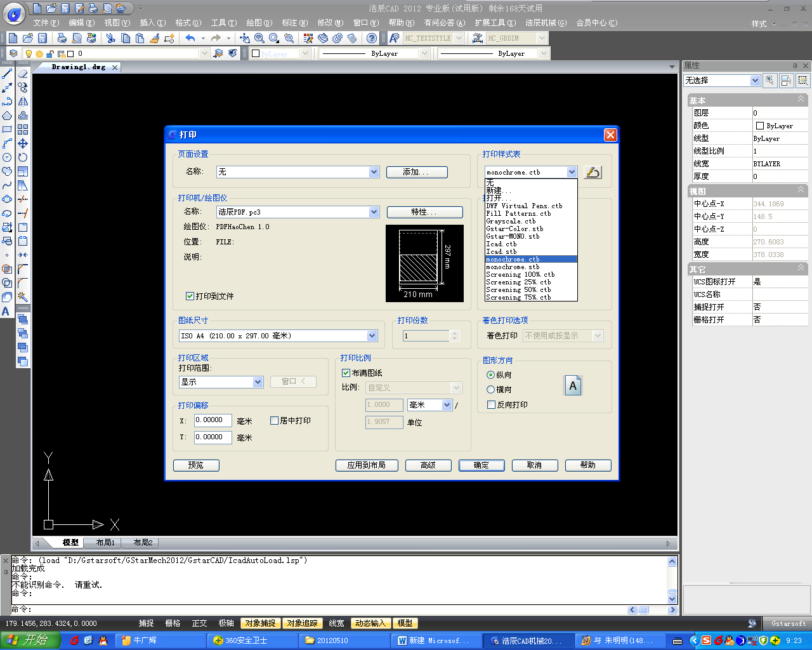Screen dimensions: 812x650
Task: Click the X offset input field
Action: coord(213,420)
